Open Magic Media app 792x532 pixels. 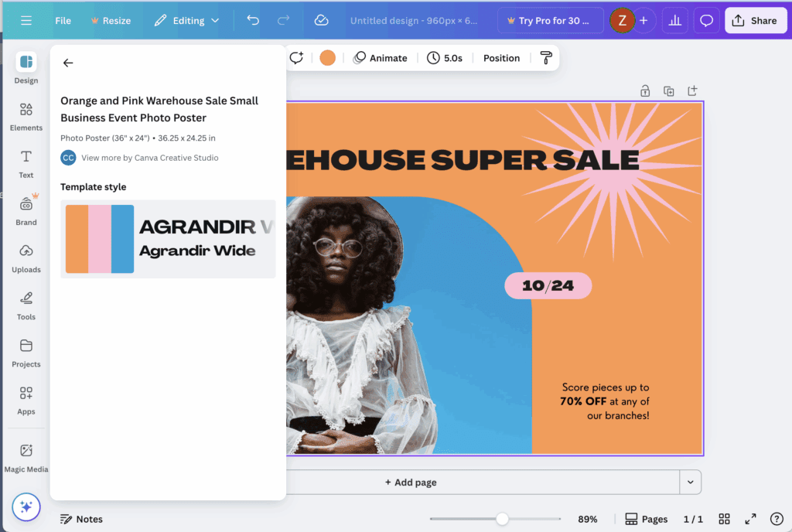pos(26,458)
